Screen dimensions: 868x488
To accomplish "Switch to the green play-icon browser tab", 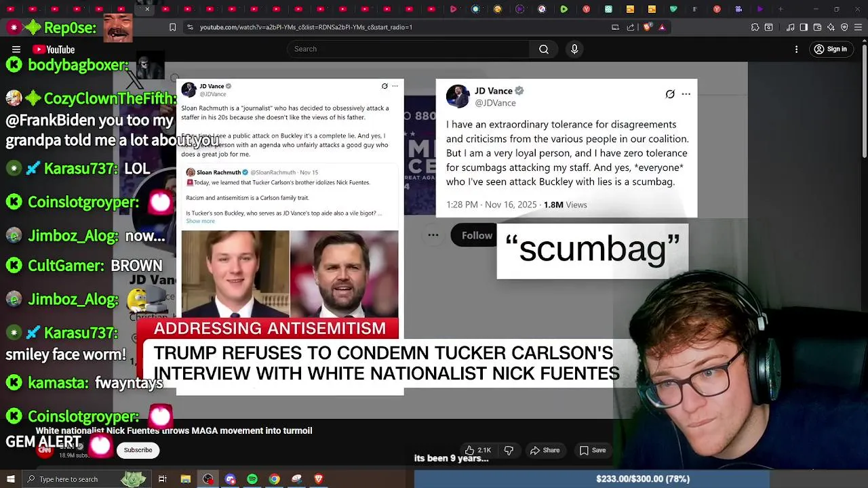I will click(x=564, y=9).
